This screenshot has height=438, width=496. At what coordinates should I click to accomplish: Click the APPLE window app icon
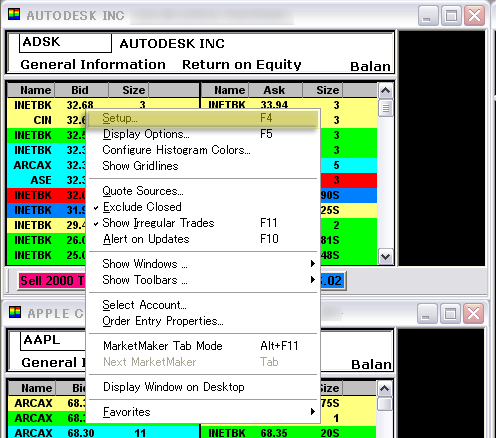(15, 312)
